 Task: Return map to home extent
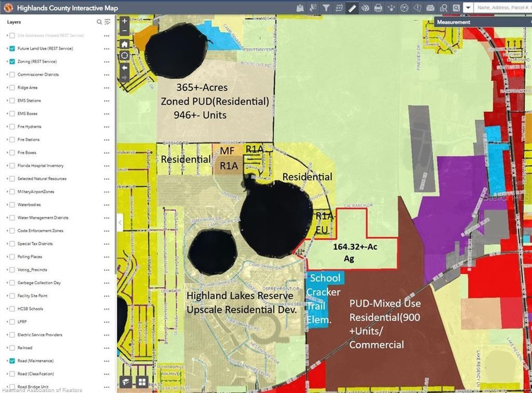pyautogui.click(x=124, y=44)
